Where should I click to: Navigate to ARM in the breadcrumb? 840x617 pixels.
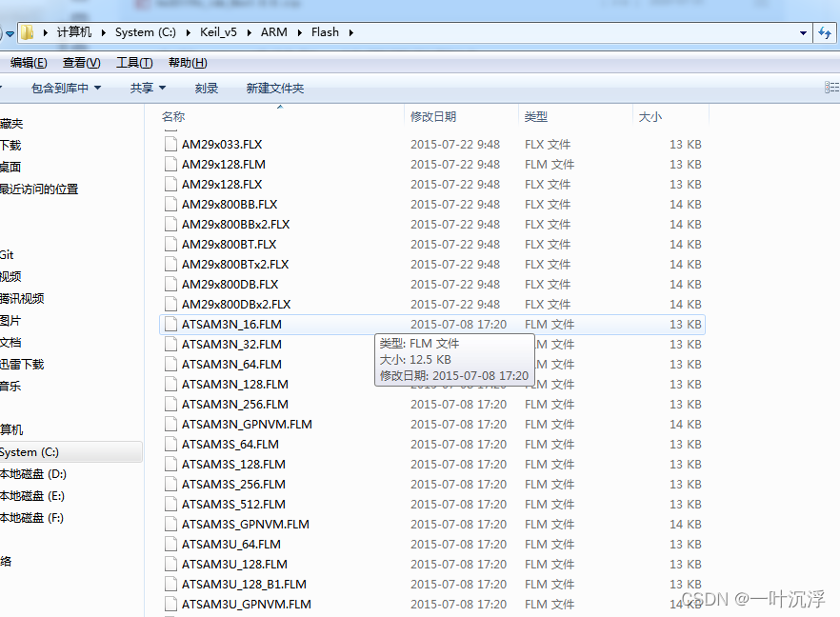(x=273, y=32)
